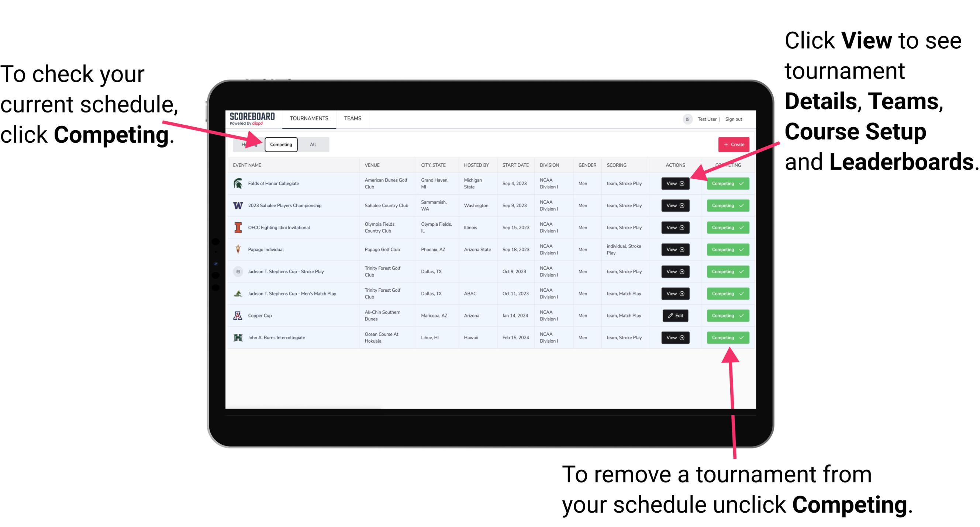Click the Test User account icon
This screenshot has height=527, width=980.
(x=685, y=119)
